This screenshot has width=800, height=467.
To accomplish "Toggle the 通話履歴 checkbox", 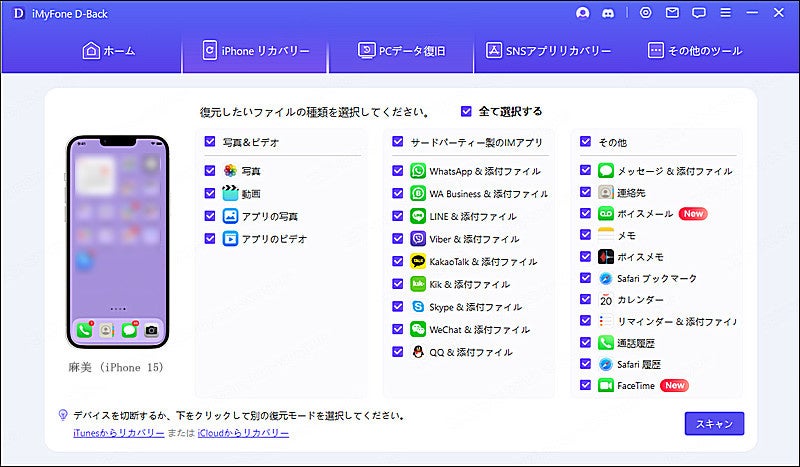I will point(585,342).
